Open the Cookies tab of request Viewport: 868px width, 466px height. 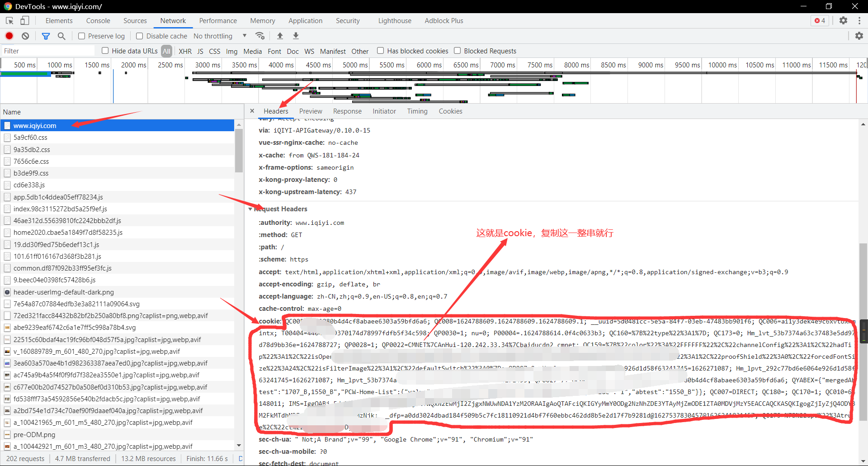point(450,111)
